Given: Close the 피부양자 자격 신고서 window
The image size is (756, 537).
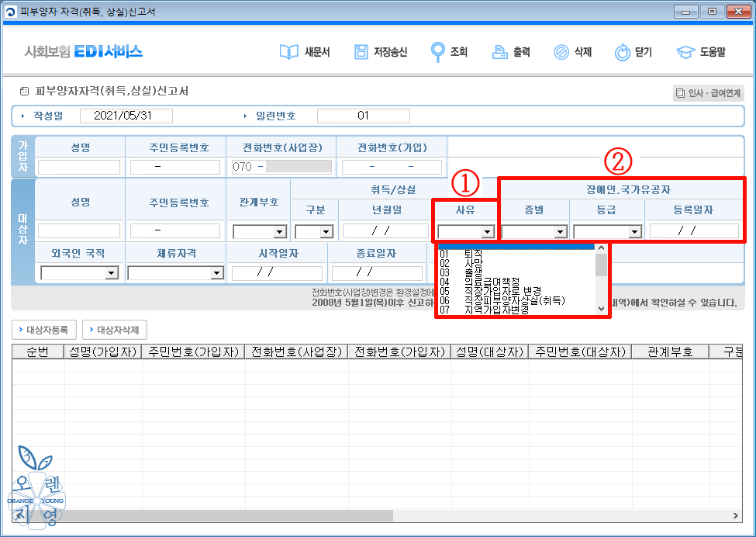Looking at the screenshot, I should pyautogui.click(x=738, y=12).
